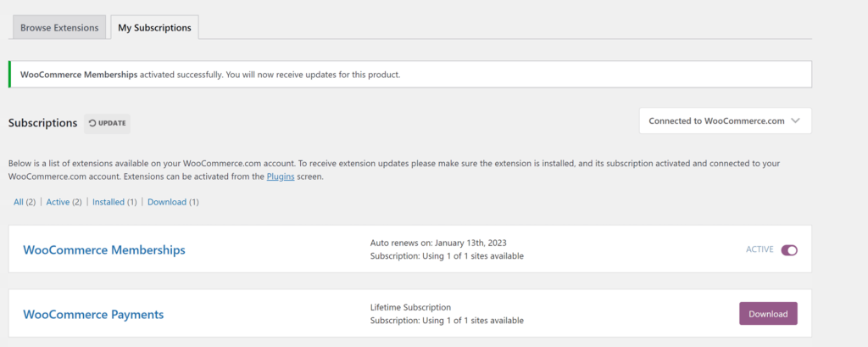Filter subscriptions by Active

[x=58, y=202]
